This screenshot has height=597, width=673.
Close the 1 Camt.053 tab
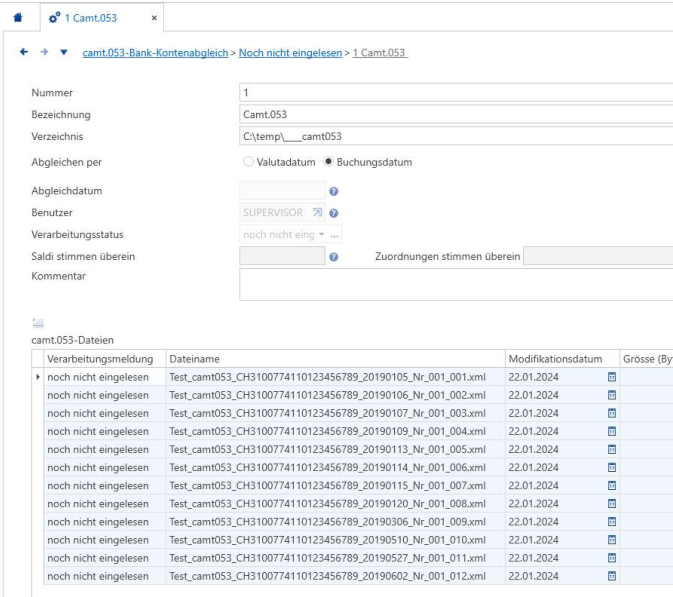tap(154, 18)
